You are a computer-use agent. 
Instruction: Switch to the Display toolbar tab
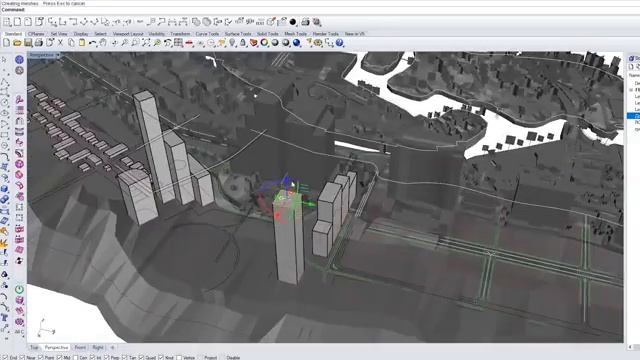click(81, 34)
